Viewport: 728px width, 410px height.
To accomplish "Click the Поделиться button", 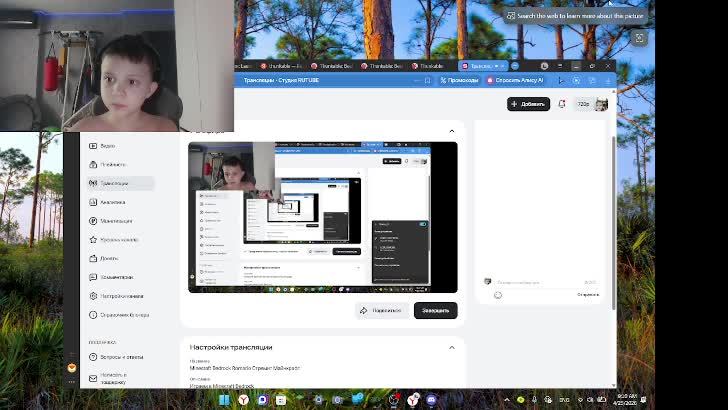I will (x=382, y=310).
